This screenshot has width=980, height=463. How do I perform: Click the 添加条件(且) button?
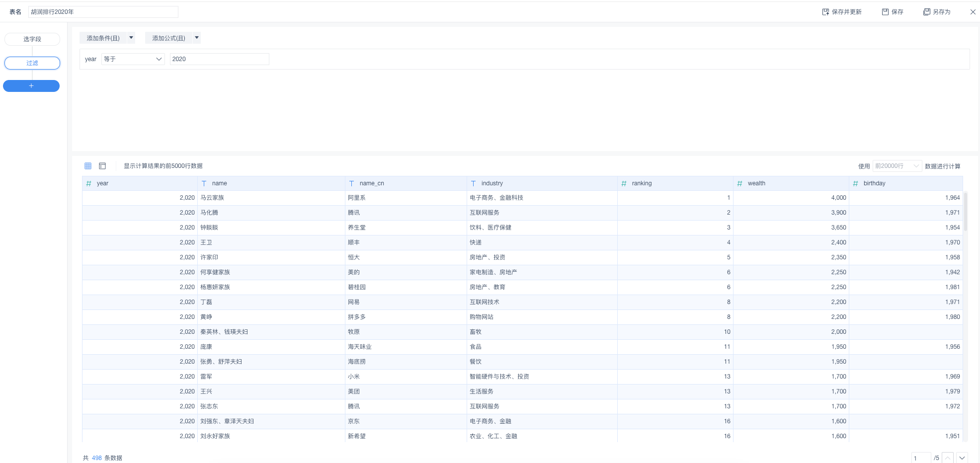pos(103,38)
